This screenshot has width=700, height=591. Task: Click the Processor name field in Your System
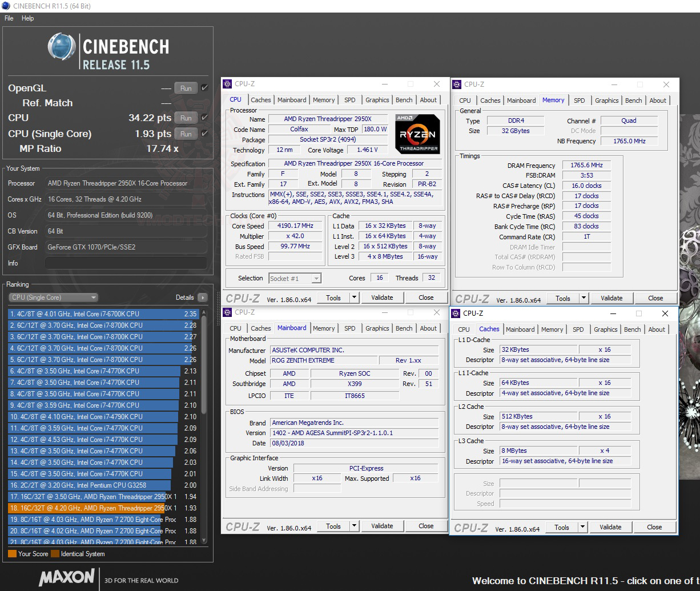coord(126,183)
